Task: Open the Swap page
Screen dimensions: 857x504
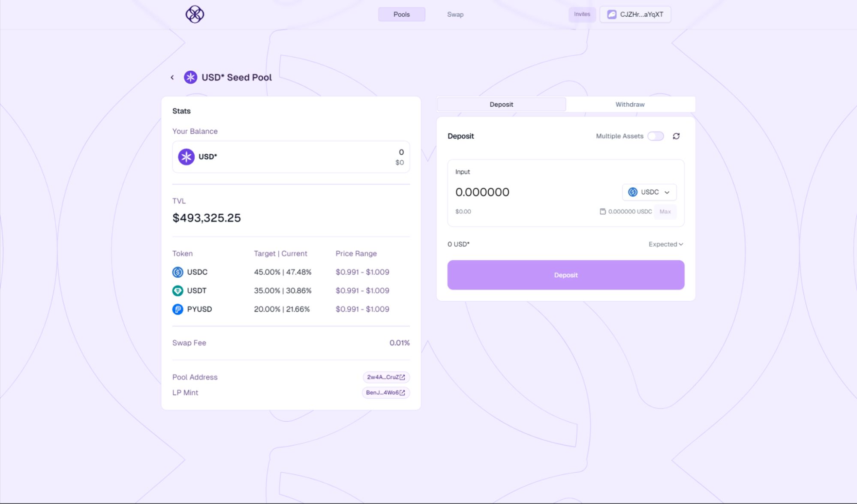Action: [455, 14]
